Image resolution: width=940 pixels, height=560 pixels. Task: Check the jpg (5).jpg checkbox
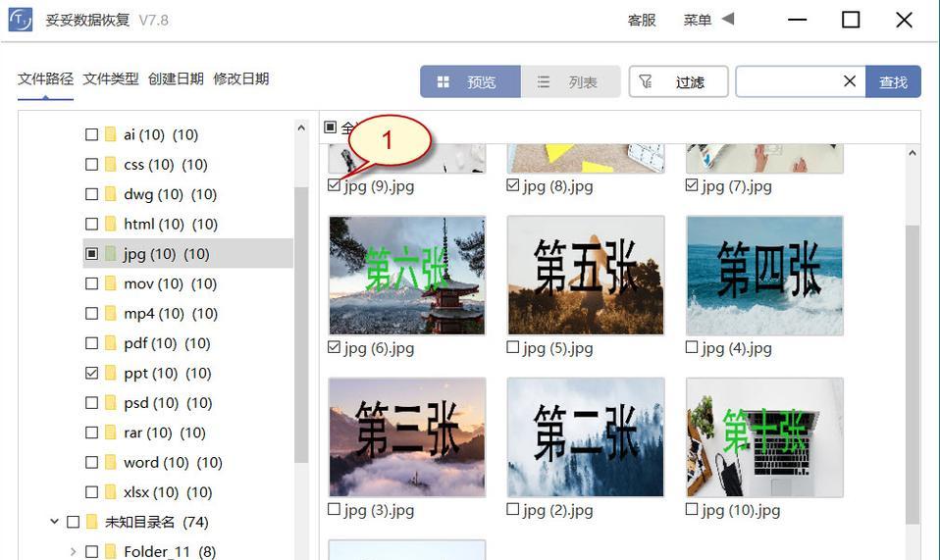[x=512, y=347]
